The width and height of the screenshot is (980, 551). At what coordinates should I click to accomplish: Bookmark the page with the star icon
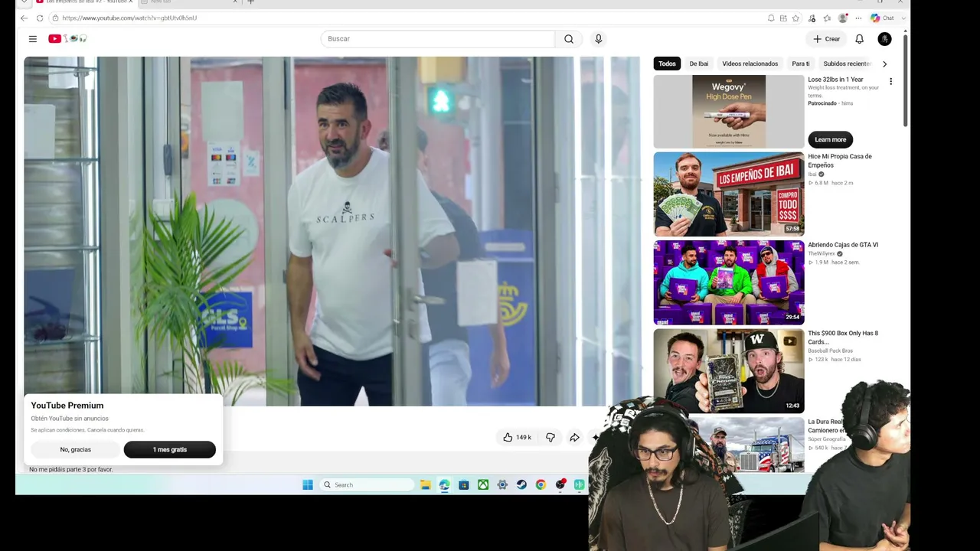[795, 18]
